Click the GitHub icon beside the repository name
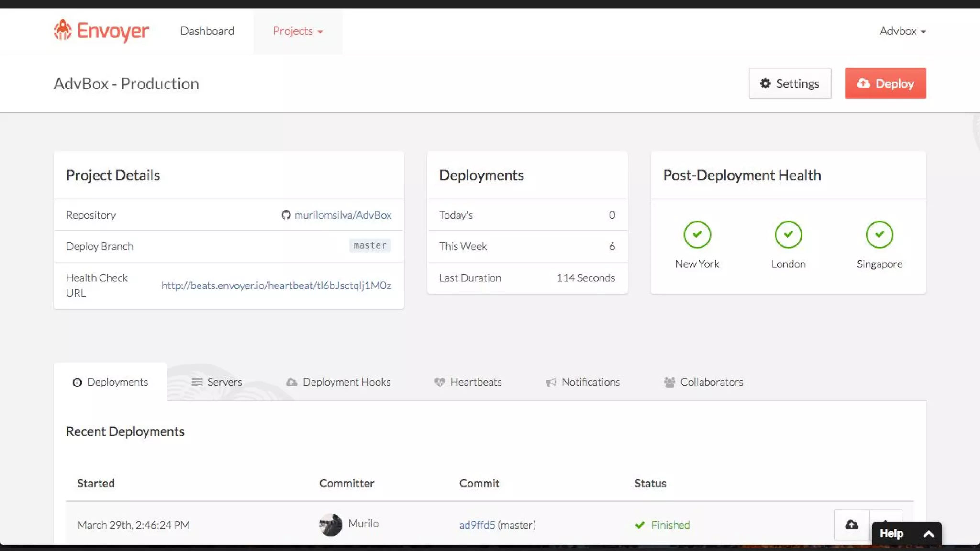 286,215
